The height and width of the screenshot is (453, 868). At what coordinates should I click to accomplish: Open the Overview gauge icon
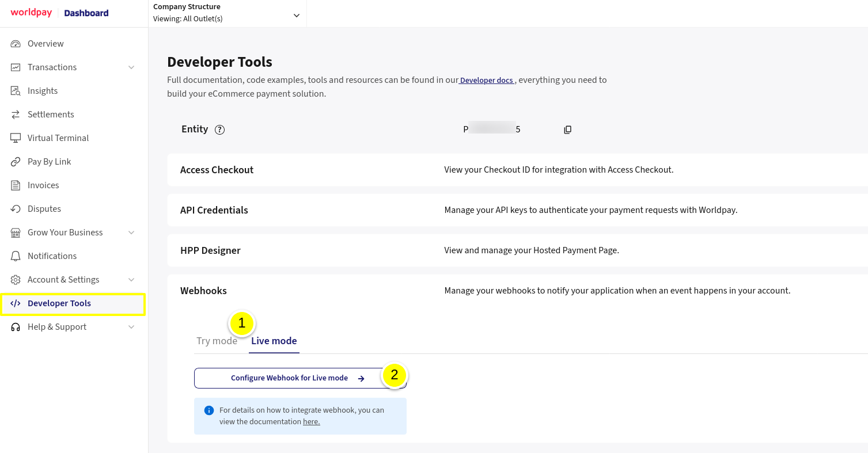[16, 44]
